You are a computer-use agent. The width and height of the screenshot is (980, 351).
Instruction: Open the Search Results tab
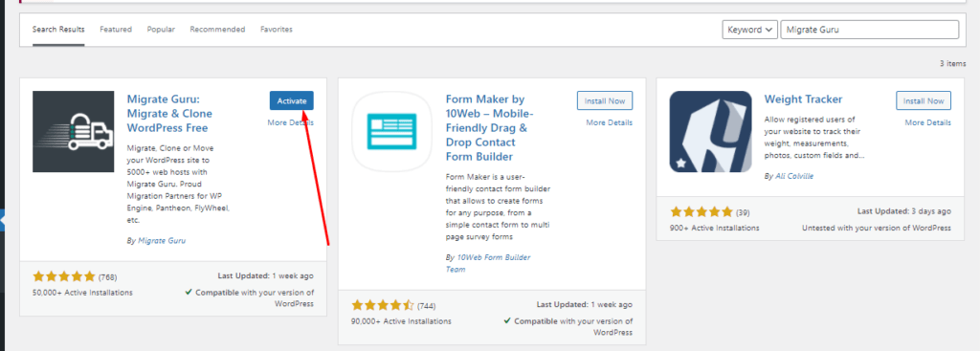click(58, 30)
